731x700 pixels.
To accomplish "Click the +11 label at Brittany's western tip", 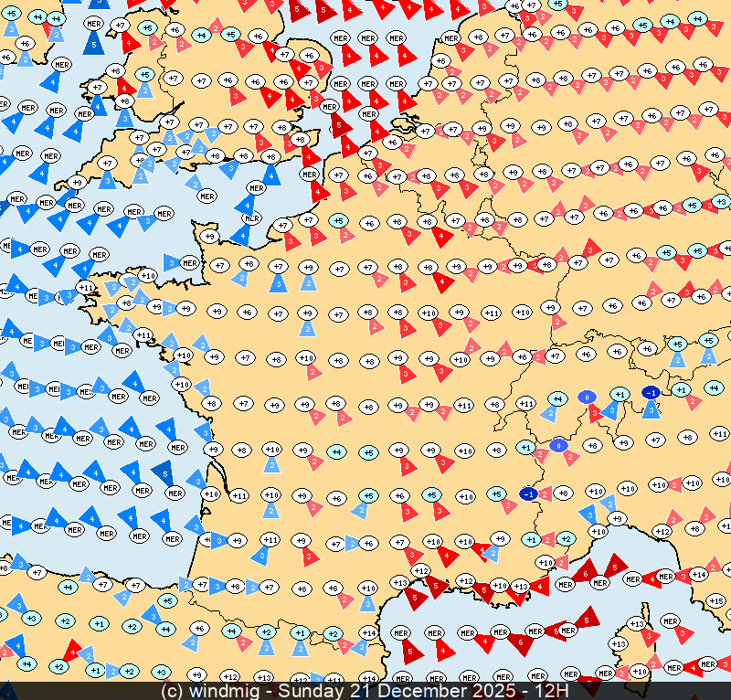I will (86, 287).
